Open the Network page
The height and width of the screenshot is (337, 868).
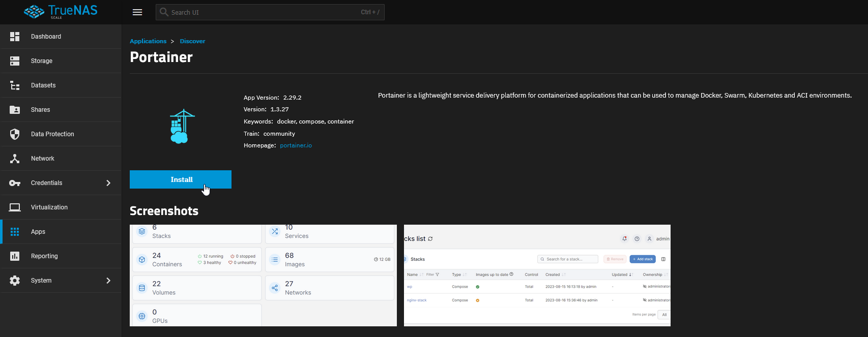click(61, 159)
